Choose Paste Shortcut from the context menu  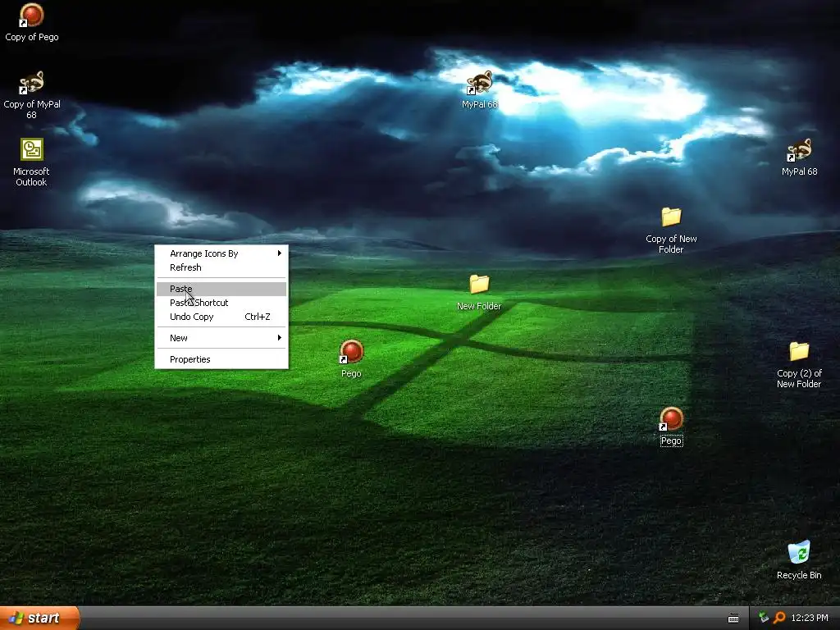click(x=221, y=303)
